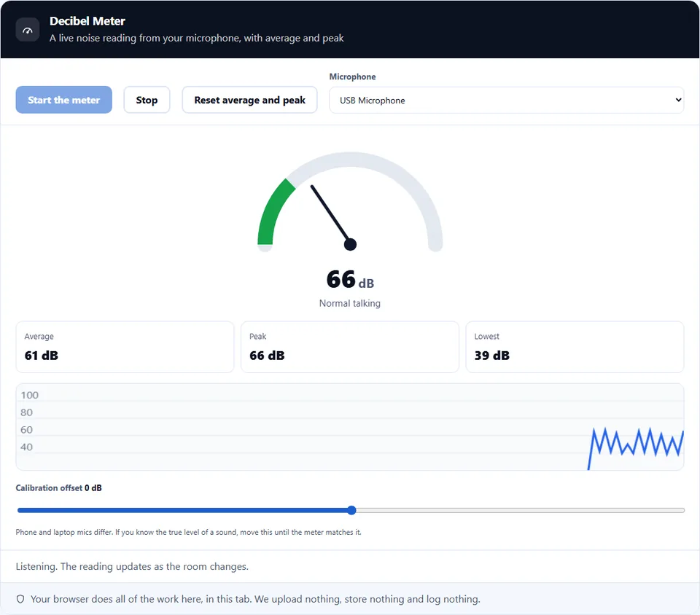Viewport: 700px width, 615px height.
Task: Click the gauge logo icon in header
Action: coord(28,30)
